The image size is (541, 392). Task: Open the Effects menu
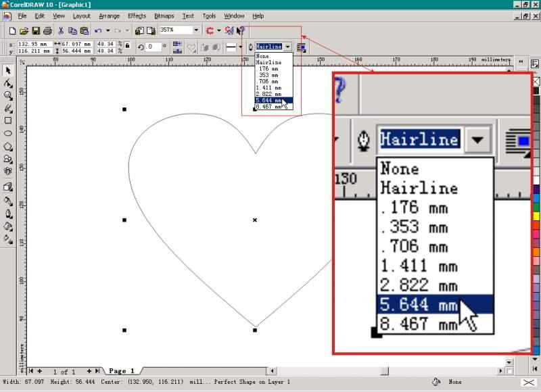137,16
